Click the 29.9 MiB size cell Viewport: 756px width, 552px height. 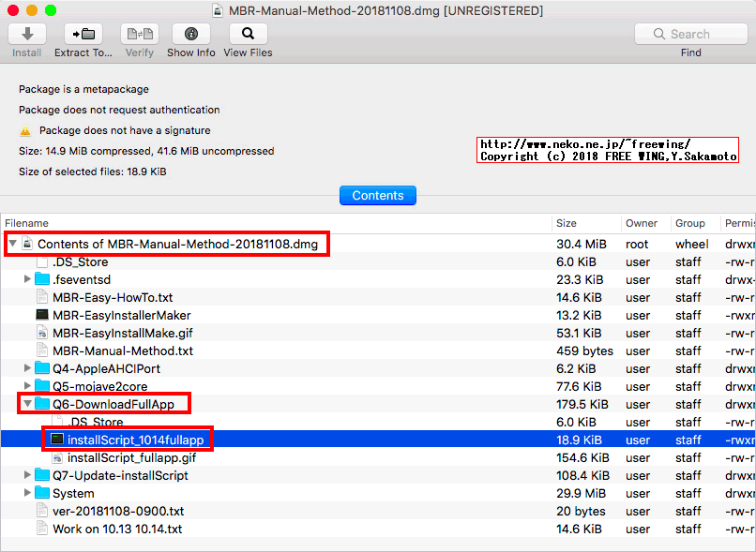point(581,494)
